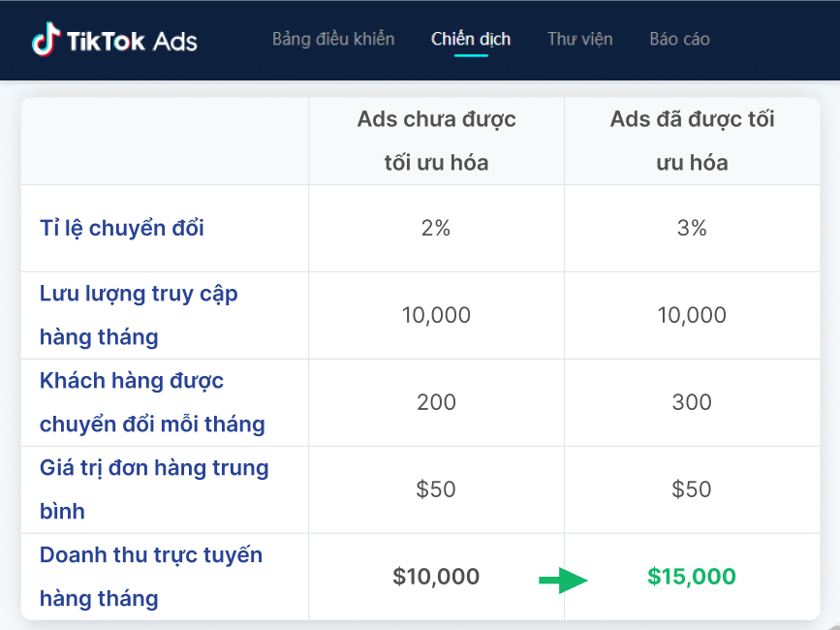The image size is (840, 630).
Task: Select Doanh thu trực tuyến hàng tháng label
Action: 151,577
